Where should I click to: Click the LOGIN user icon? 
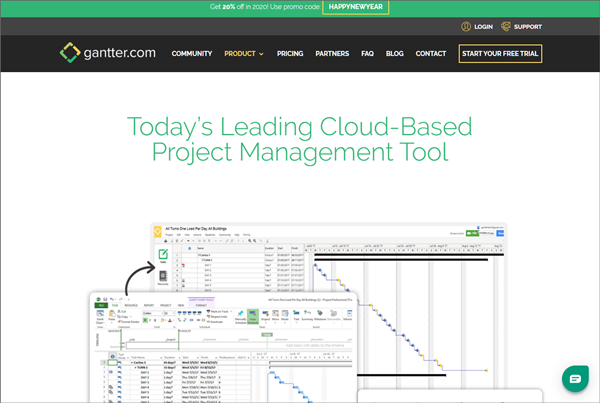[466, 26]
